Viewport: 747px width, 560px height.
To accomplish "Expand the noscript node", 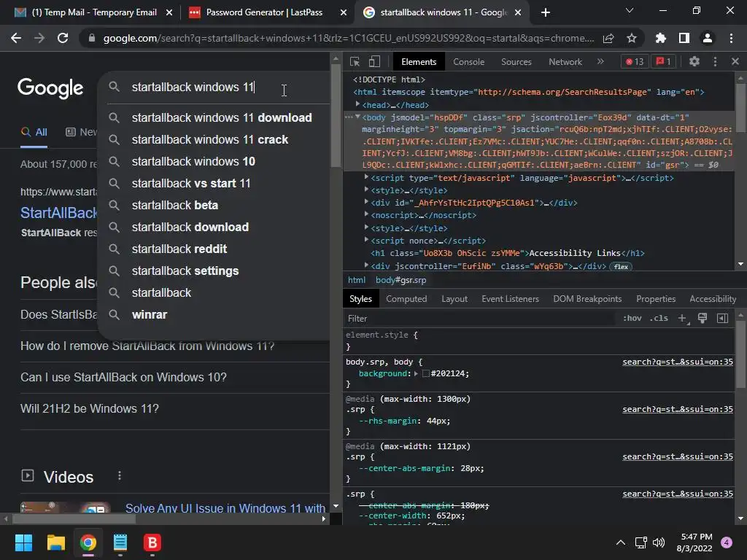I will 366,214.
